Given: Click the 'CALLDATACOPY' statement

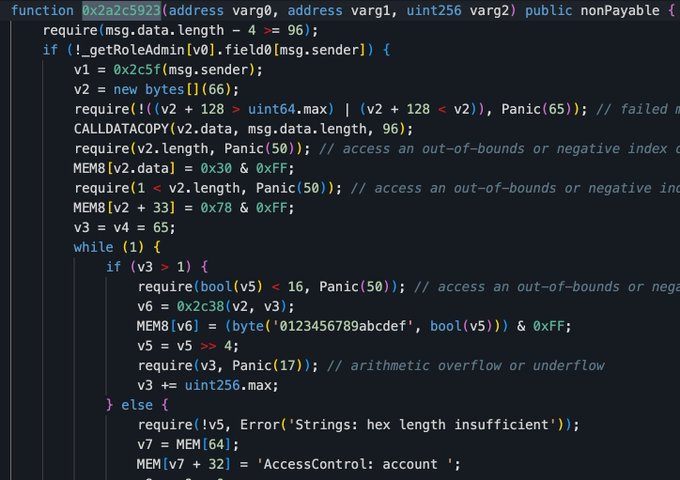Looking at the screenshot, I should click(243, 129).
